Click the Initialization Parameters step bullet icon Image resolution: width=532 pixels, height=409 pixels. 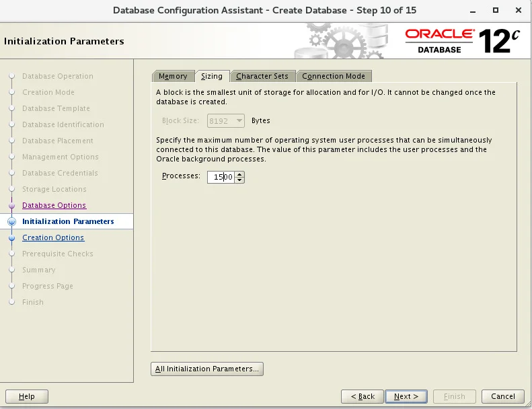click(x=12, y=221)
